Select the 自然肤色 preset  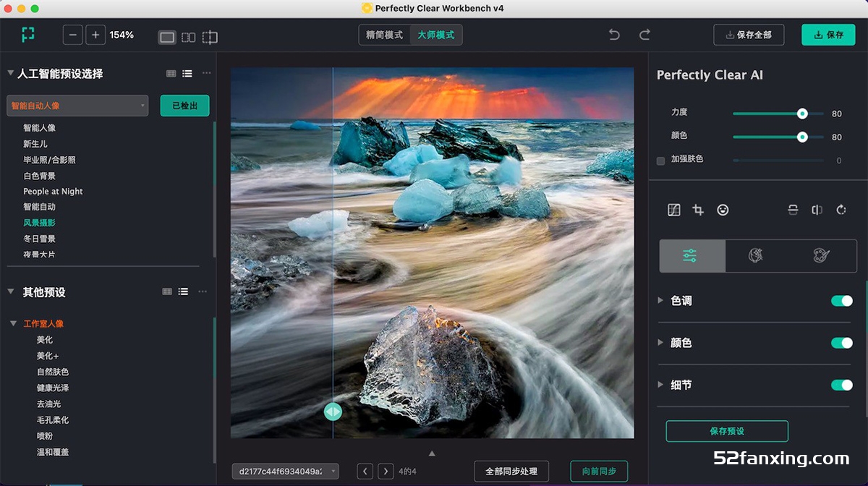point(53,372)
